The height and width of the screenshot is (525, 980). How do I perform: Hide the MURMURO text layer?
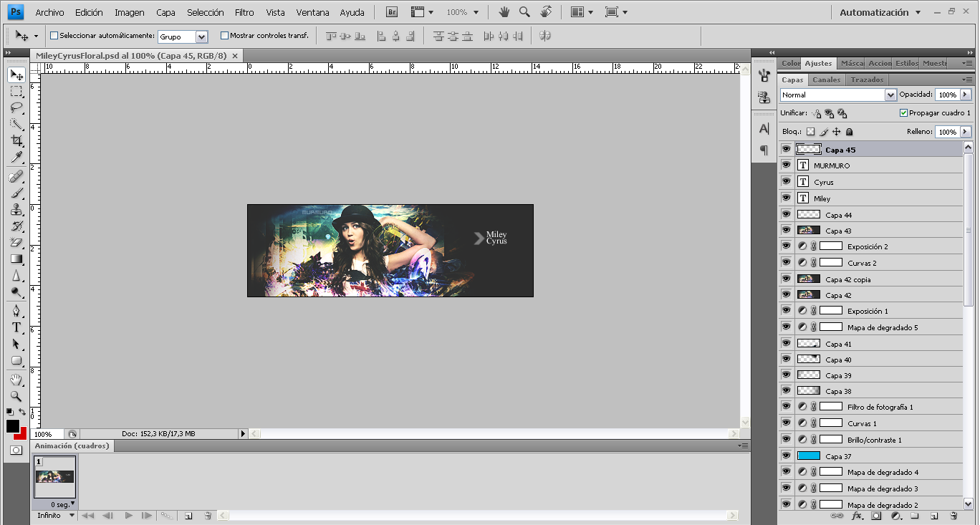[x=786, y=165]
